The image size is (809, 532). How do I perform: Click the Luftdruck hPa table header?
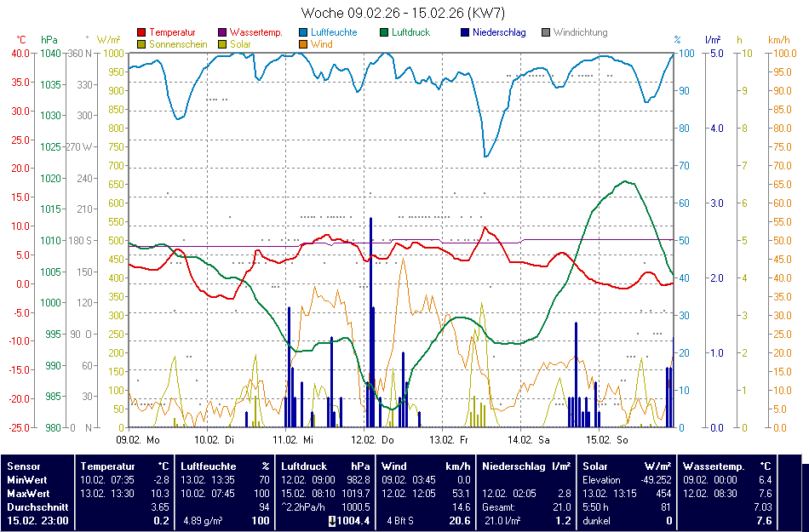326,466
